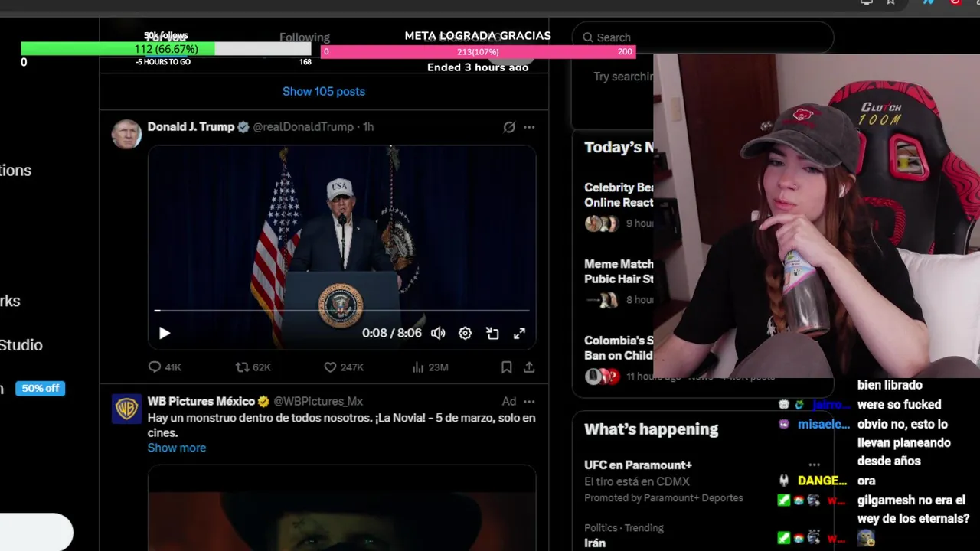The height and width of the screenshot is (551, 980).
Task: View analytics for Trump post (23M)
Action: click(x=430, y=367)
